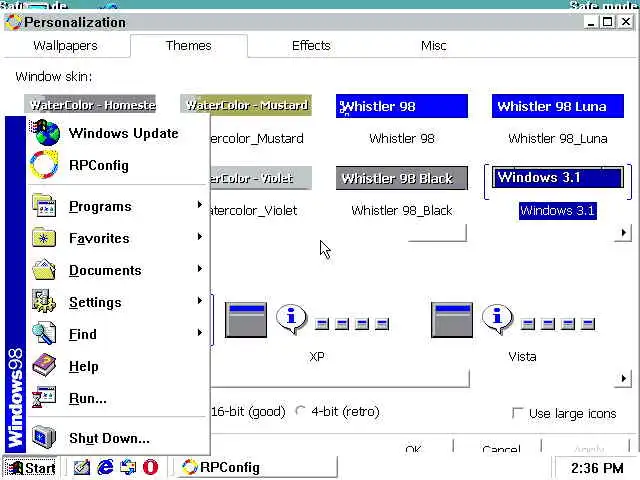
Task: Select the Whistler 98 Black skin preview
Action: (x=402, y=178)
